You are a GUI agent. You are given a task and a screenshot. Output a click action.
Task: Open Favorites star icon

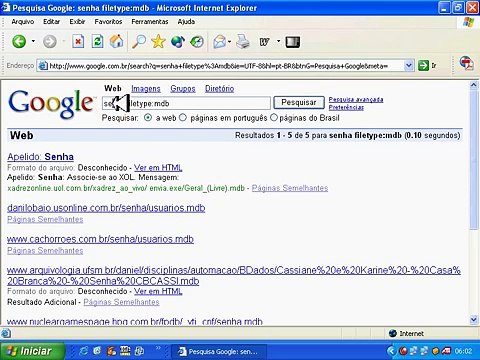[x=158, y=42]
